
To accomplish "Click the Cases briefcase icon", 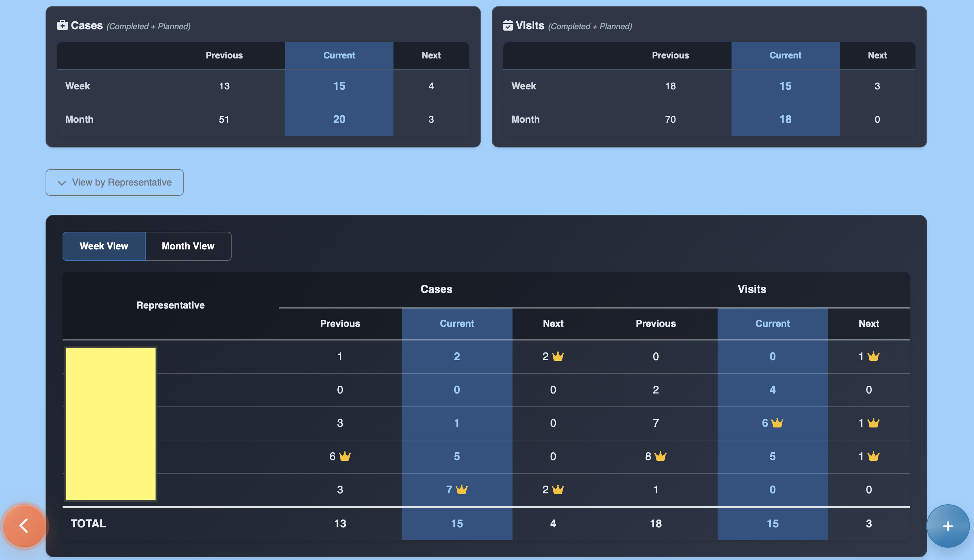I will (62, 25).
